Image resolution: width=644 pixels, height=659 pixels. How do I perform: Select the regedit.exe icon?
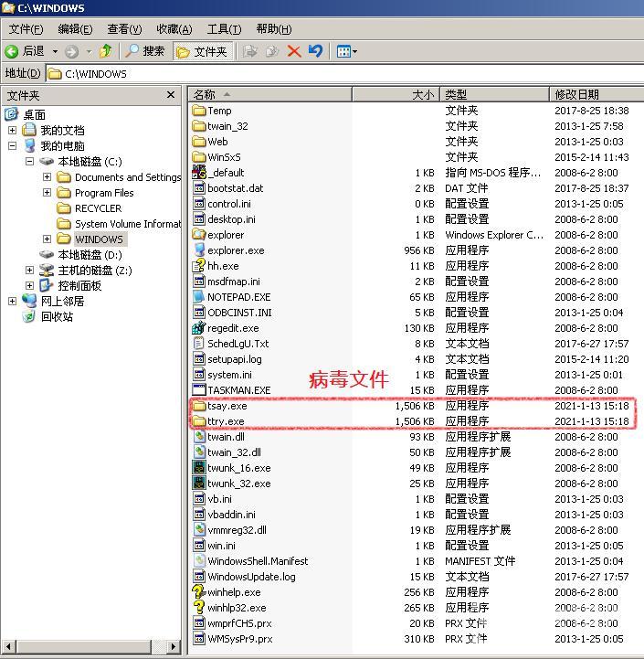click(x=199, y=328)
